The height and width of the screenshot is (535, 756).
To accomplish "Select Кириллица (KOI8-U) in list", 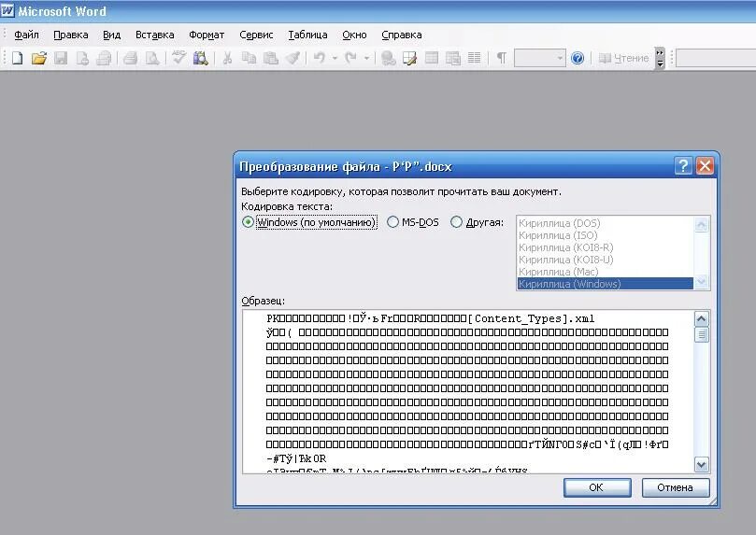I will (606, 260).
